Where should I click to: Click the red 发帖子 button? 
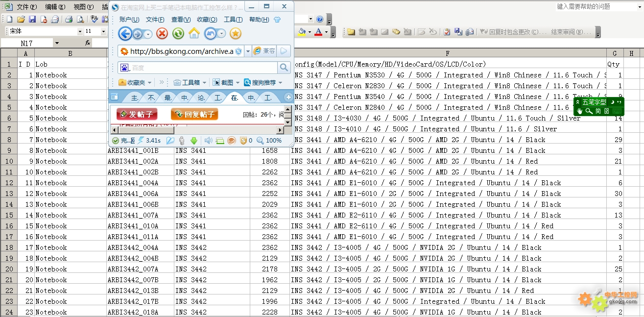pos(137,115)
